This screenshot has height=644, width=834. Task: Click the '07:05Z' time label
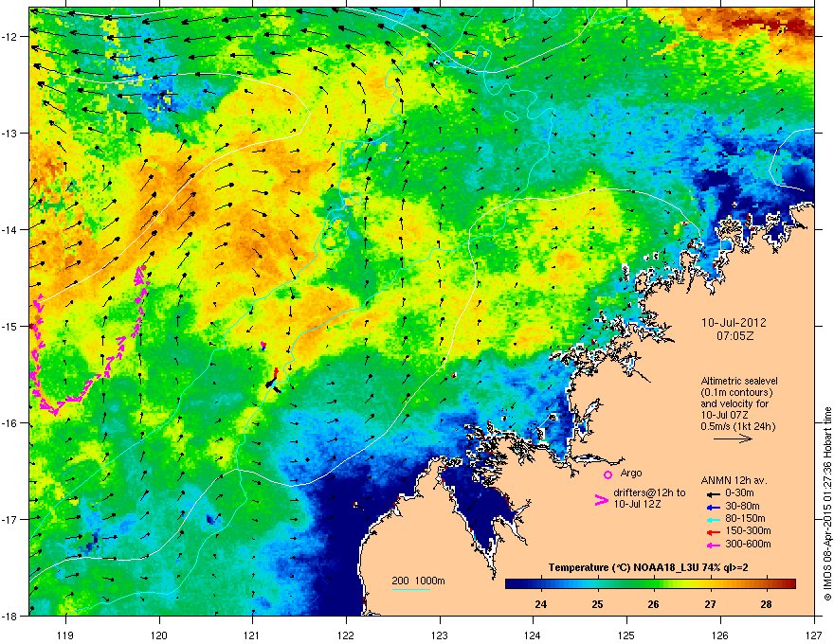pyautogui.click(x=734, y=336)
